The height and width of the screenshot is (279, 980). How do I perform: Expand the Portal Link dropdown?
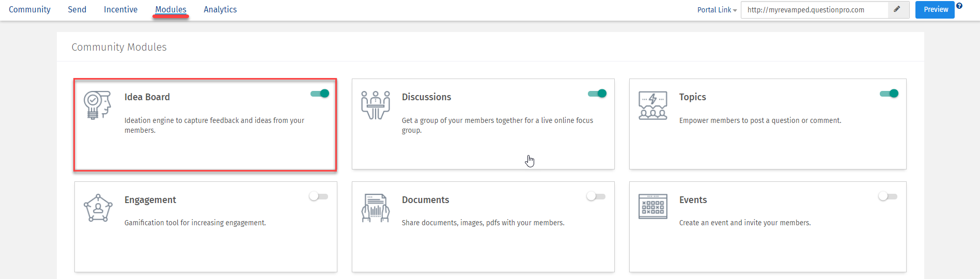717,10
